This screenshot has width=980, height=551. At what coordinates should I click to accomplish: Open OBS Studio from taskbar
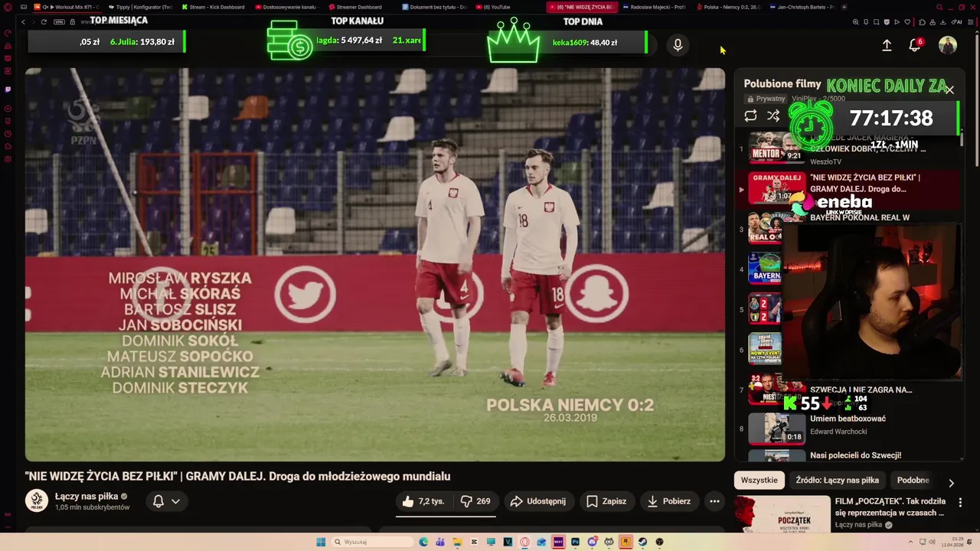tap(659, 542)
